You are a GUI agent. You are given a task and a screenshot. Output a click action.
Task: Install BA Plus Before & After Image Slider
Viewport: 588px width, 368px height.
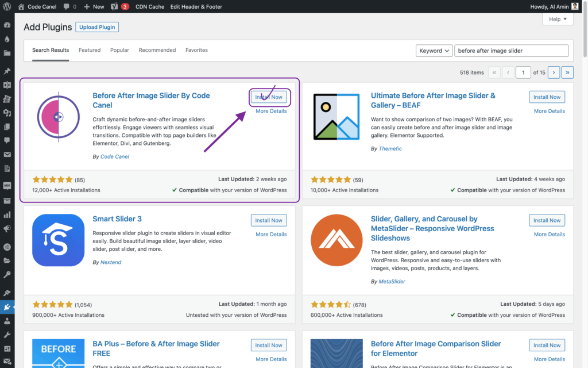click(269, 345)
